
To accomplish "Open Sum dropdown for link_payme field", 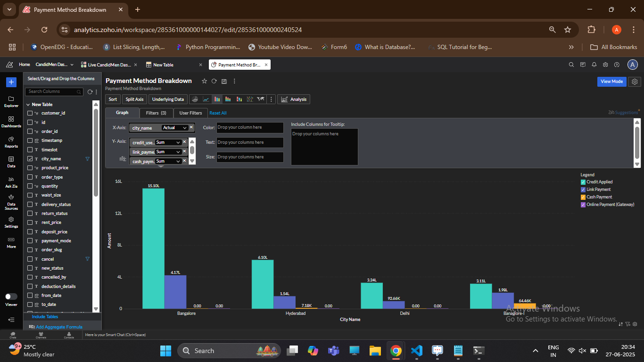I will pyautogui.click(x=168, y=152).
